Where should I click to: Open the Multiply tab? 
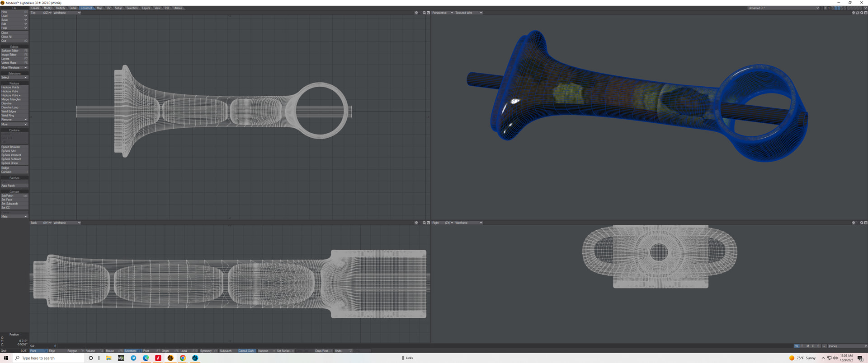point(60,8)
